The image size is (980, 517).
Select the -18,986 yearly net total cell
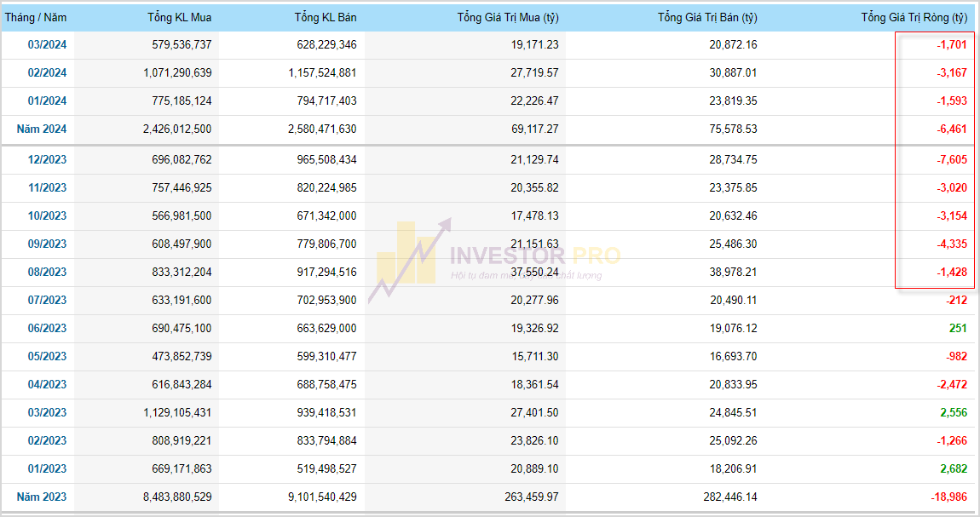(x=948, y=497)
